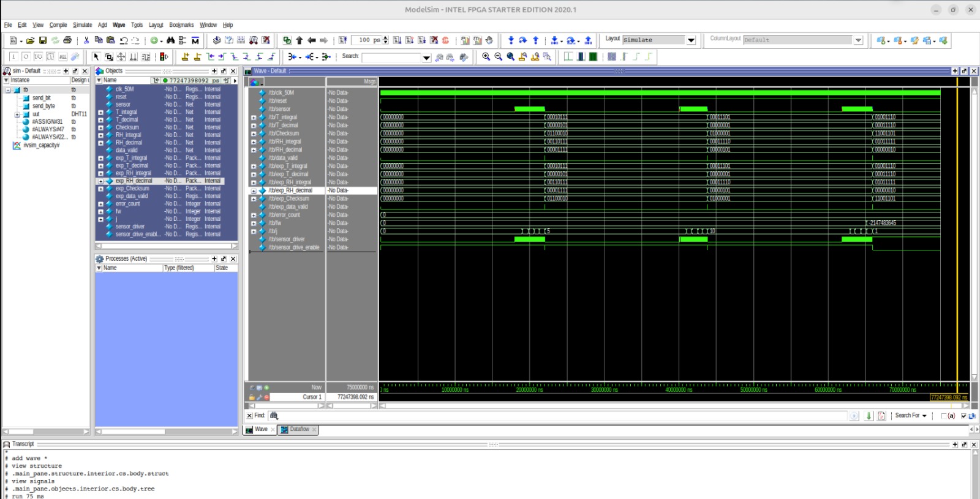
Task: Click the Undo arrow icon
Action: coord(123,40)
